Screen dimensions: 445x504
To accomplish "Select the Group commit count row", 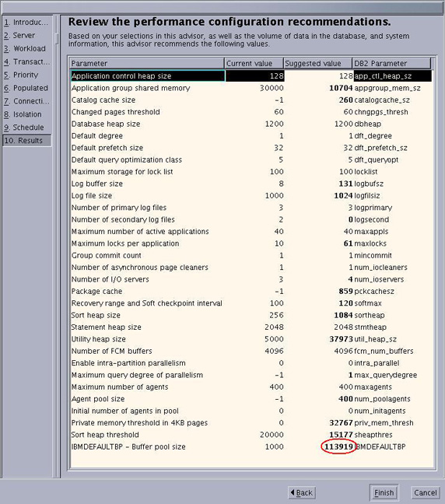I will pyautogui.click(x=251, y=255).
